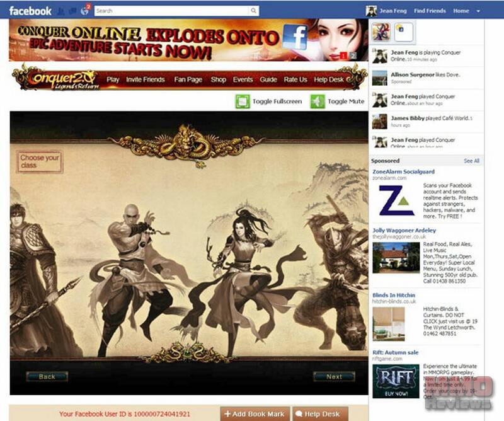Screen dimensions: 504x421
Task: Open ZoneAlarm Socialguard ad title
Action: 403,172
